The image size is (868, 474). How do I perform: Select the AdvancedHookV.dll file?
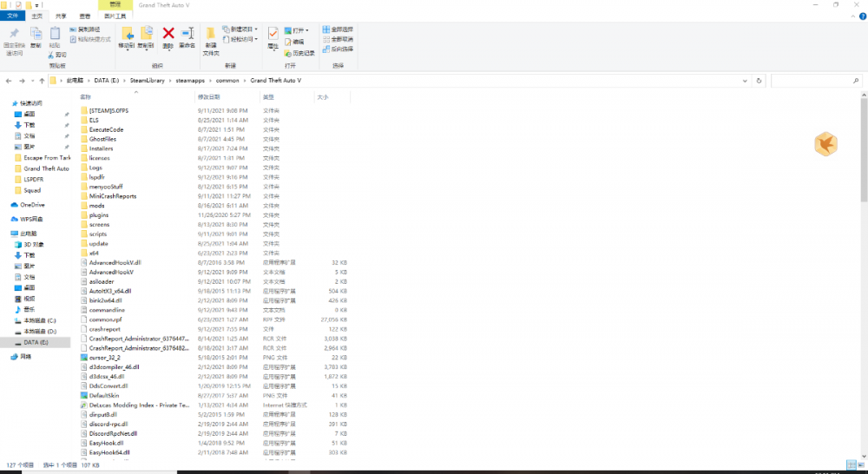pos(115,263)
